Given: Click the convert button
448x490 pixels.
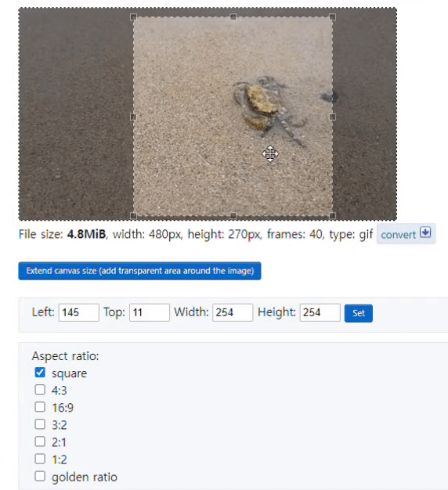Looking at the screenshot, I should [x=406, y=234].
